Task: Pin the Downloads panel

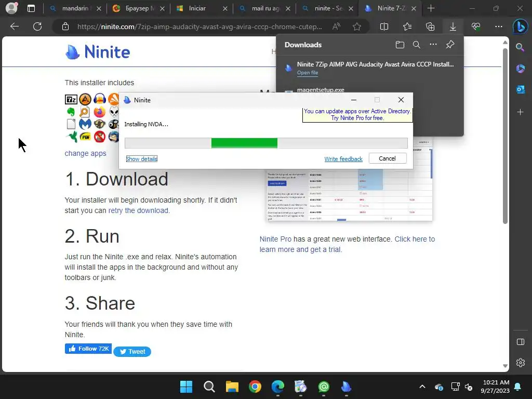Action: point(450,45)
